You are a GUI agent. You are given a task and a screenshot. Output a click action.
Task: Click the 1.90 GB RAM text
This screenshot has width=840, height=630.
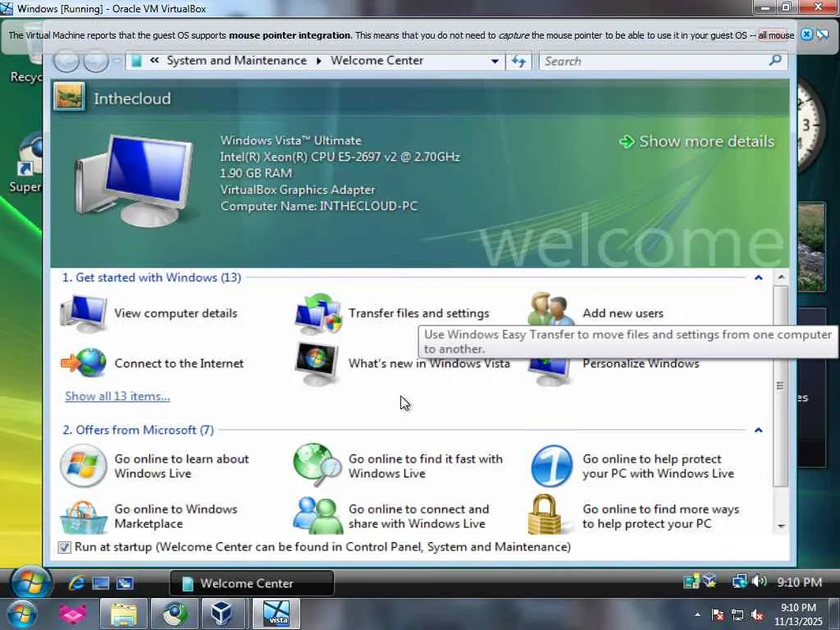click(x=256, y=173)
